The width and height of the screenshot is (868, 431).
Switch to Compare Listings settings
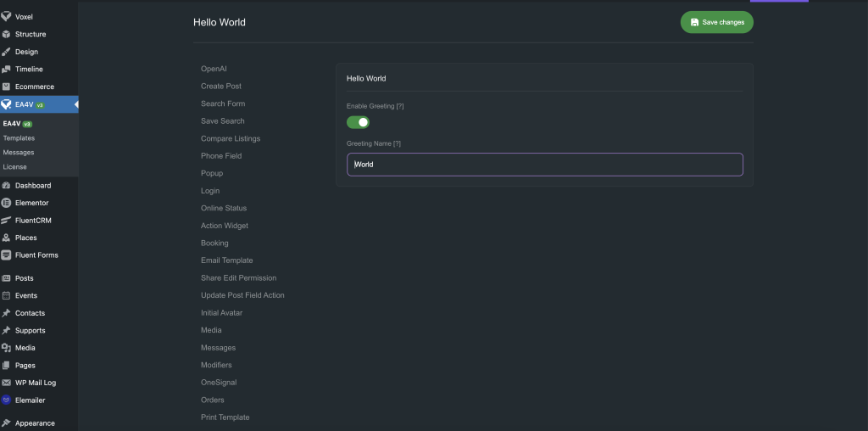click(x=231, y=138)
